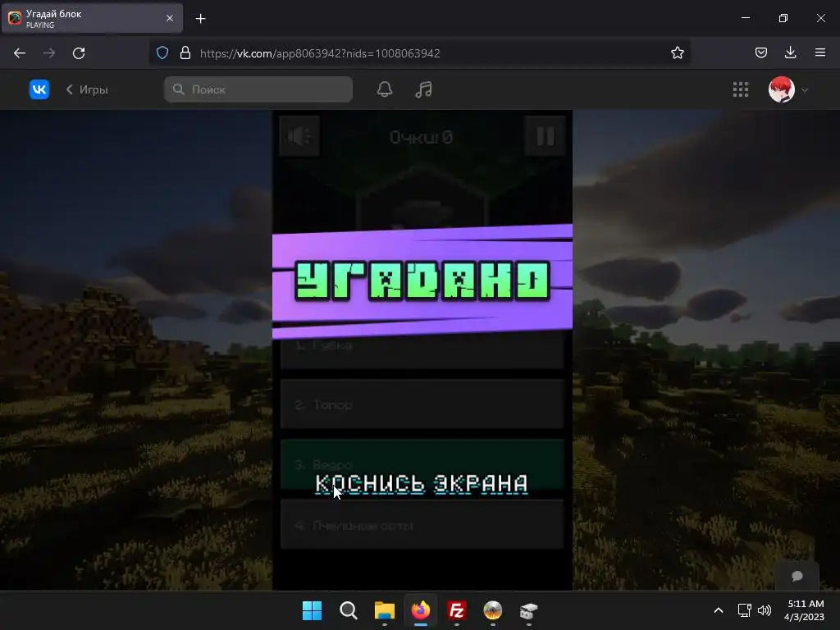Open FileZilla from taskbar
The height and width of the screenshot is (630, 840).
(x=456, y=610)
